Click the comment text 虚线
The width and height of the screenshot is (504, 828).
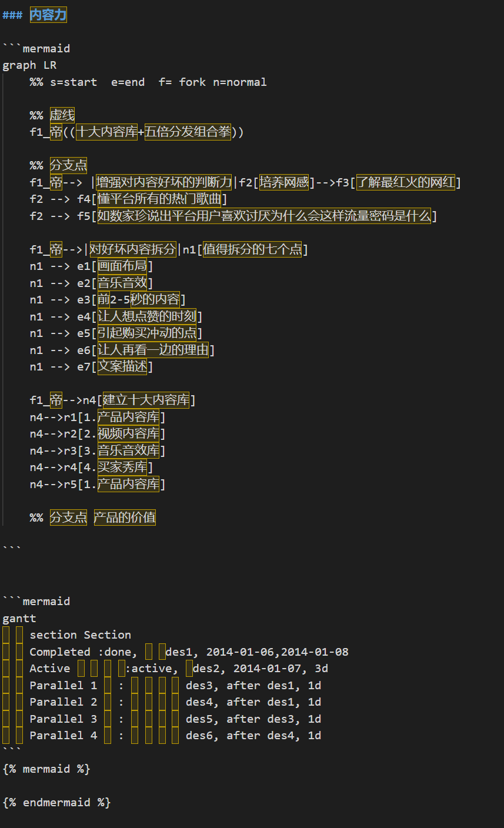[62, 115]
